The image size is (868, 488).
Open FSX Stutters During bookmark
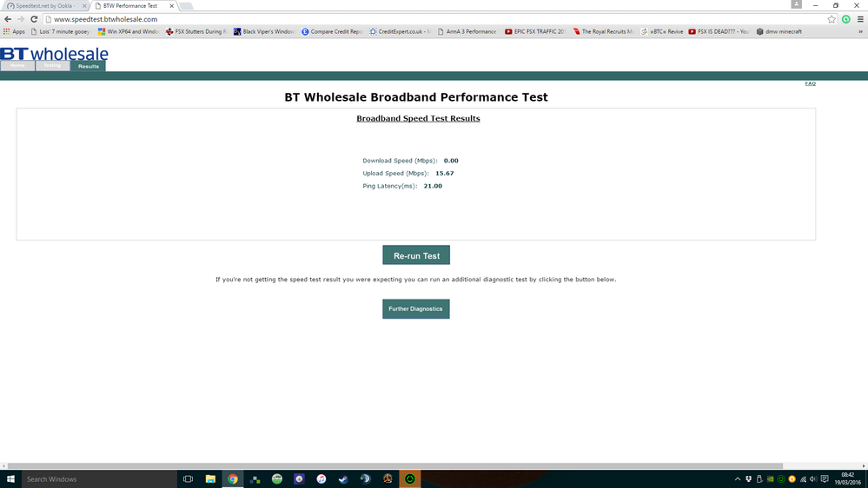coord(196,31)
